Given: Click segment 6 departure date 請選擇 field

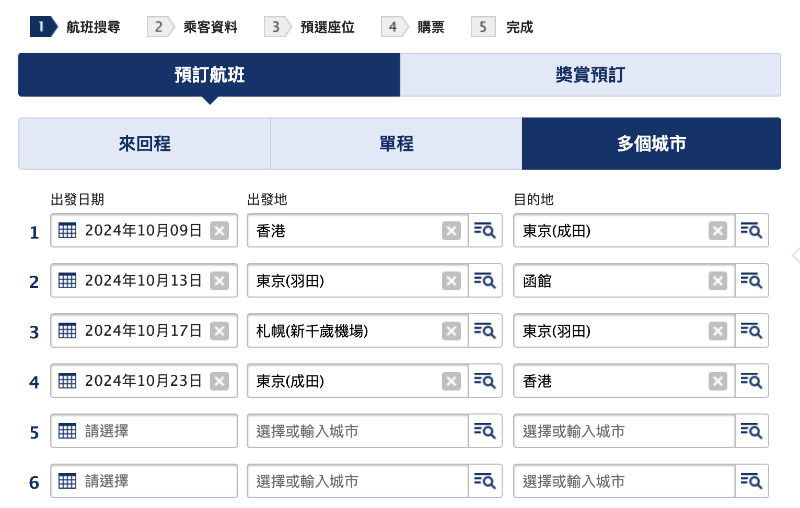Looking at the screenshot, I should (x=144, y=481).
